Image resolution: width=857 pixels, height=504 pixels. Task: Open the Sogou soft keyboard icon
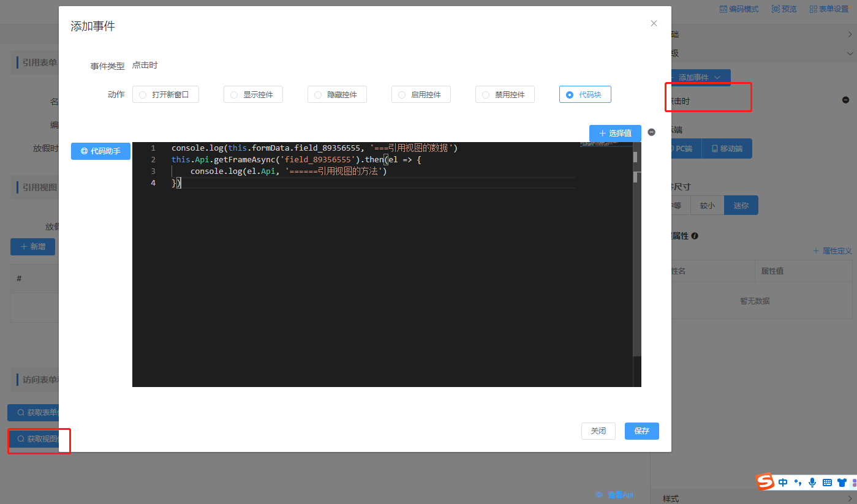point(827,483)
